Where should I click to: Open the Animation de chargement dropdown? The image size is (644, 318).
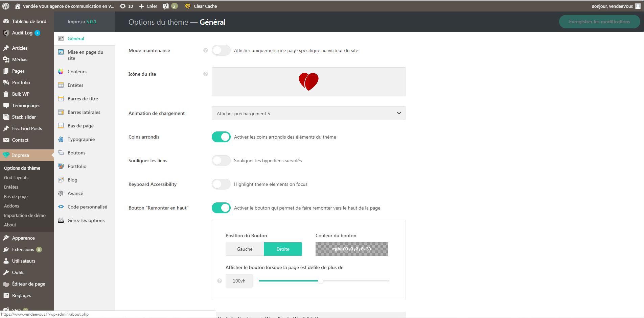coord(308,114)
